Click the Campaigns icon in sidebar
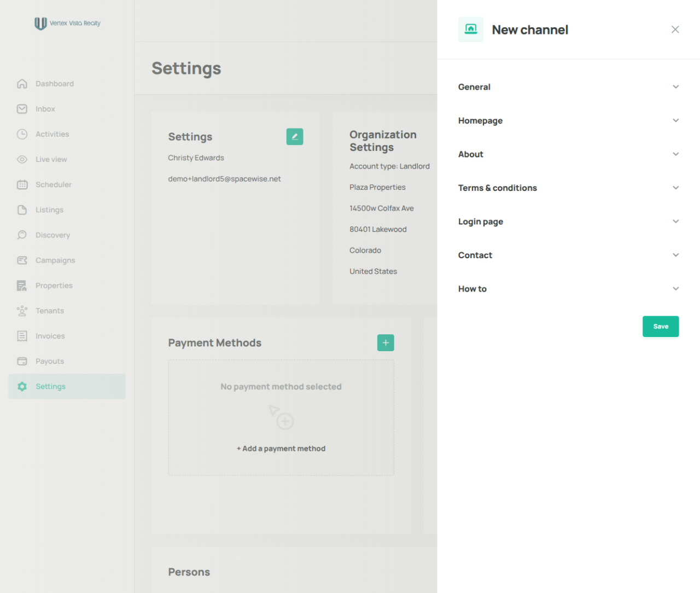 click(22, 260)
